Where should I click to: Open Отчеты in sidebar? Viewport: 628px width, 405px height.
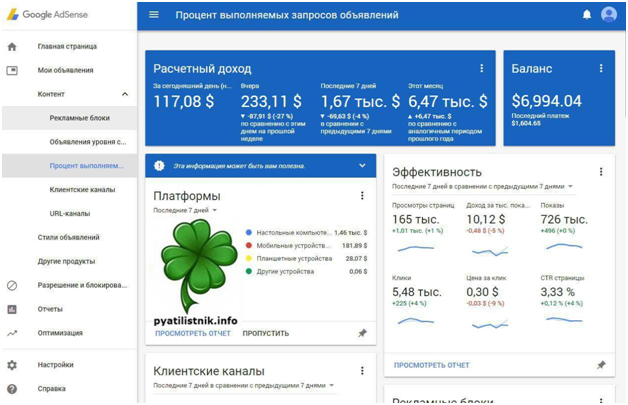50,309
